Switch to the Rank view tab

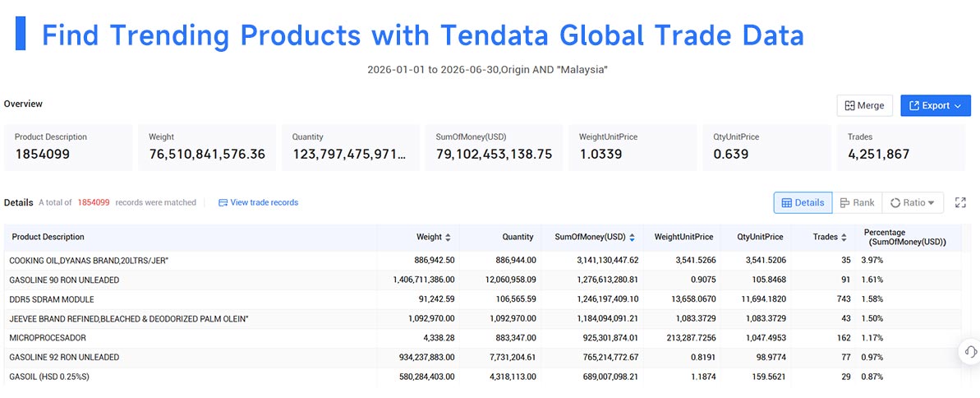pyautogui.click(x=857, y=203)
